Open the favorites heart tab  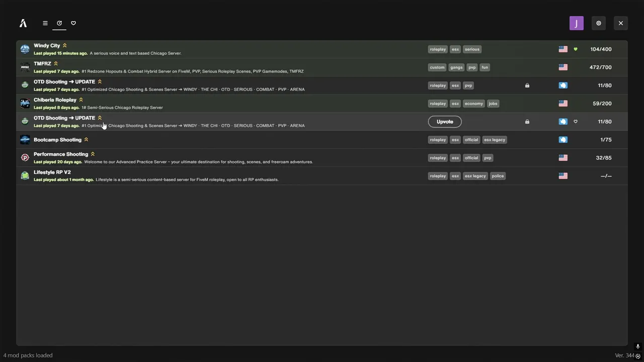(x=73, y=23)
